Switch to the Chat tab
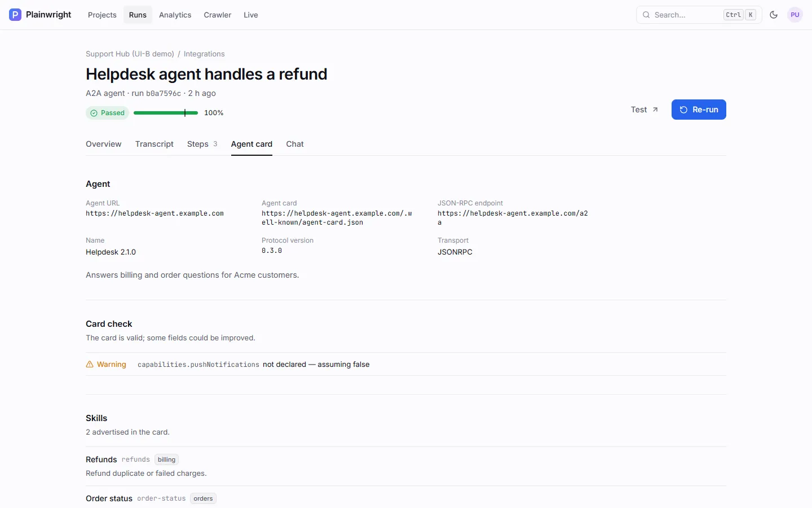Viewport: 812px width, 508px height. pyautogui.click(x=295, y=144)
